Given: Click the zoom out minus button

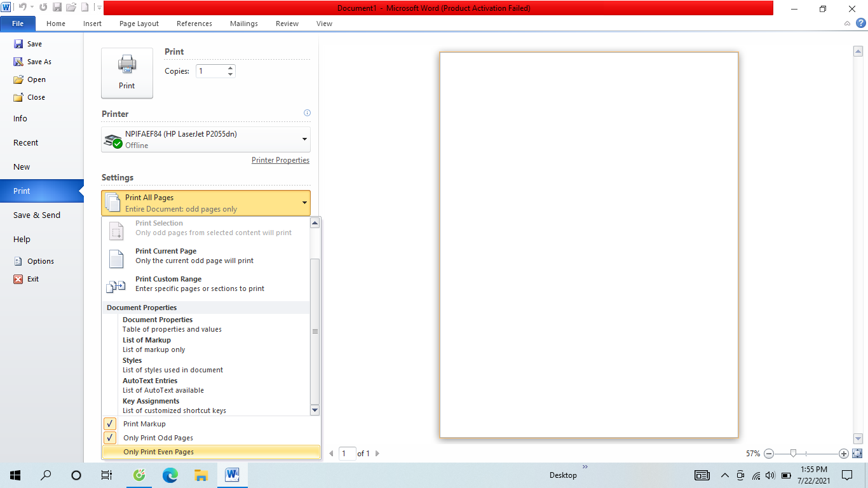Looking at the screenshot, I should [x=769, y=454].
